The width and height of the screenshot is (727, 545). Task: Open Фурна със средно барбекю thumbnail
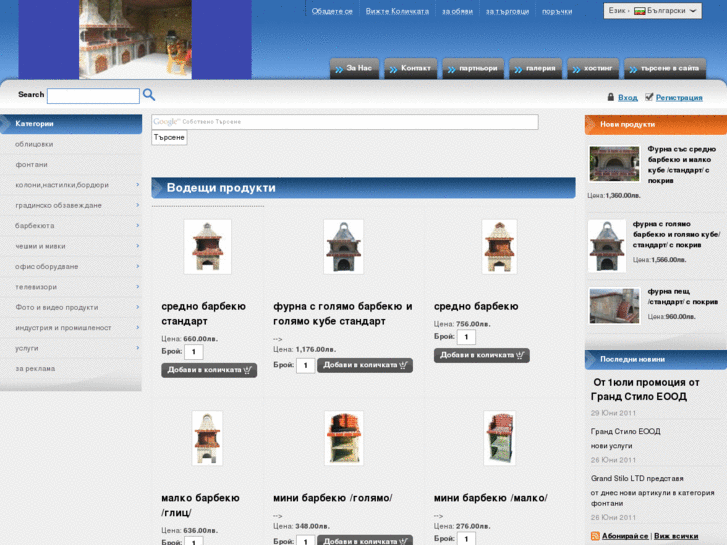pos(614,164)
